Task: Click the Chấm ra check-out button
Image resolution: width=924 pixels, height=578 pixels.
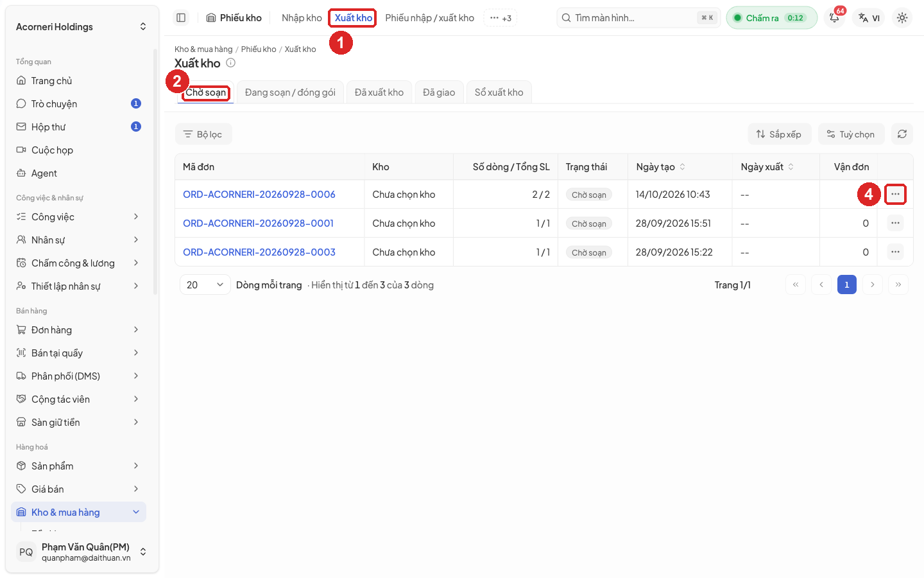Action: (771, 18)
